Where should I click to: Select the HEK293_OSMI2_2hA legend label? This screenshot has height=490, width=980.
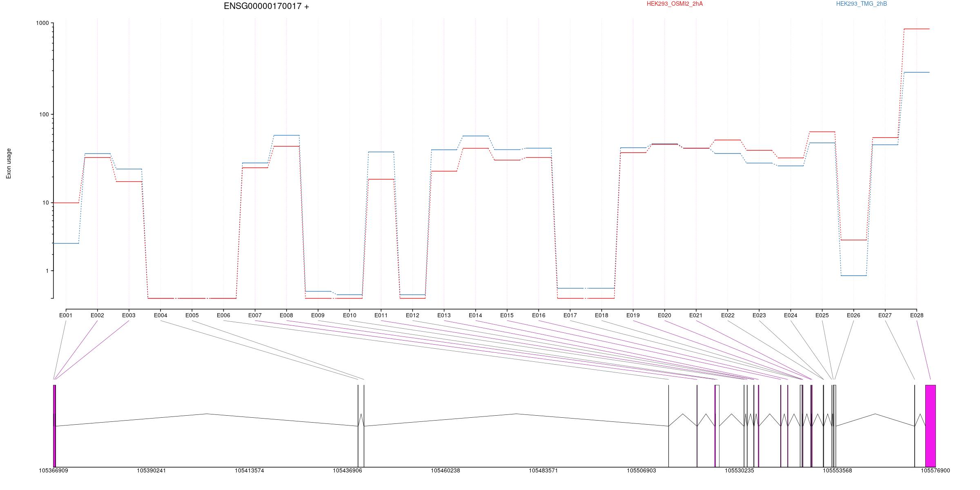click(675, 4)
